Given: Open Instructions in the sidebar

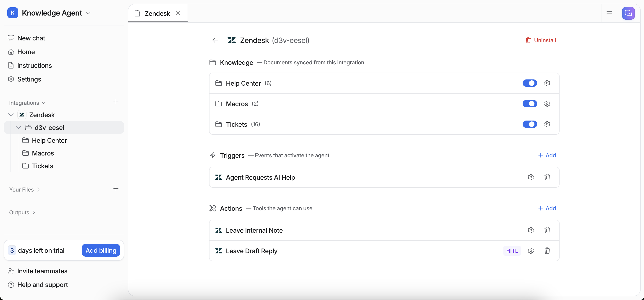Looking at the screenshot, I should (34, 66).
